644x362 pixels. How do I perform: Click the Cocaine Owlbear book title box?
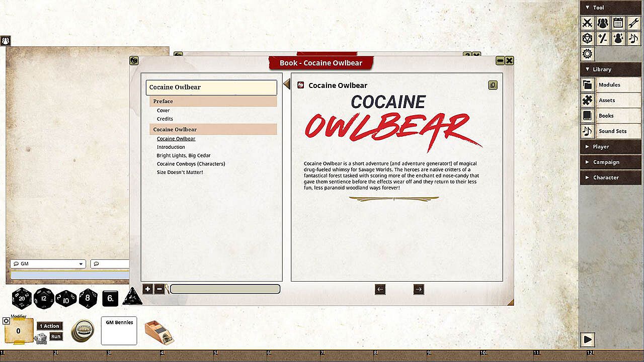coord(211,87)
